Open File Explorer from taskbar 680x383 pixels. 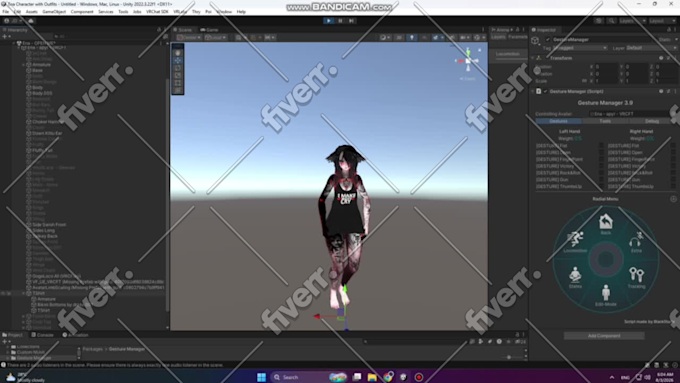pos(372,377)
